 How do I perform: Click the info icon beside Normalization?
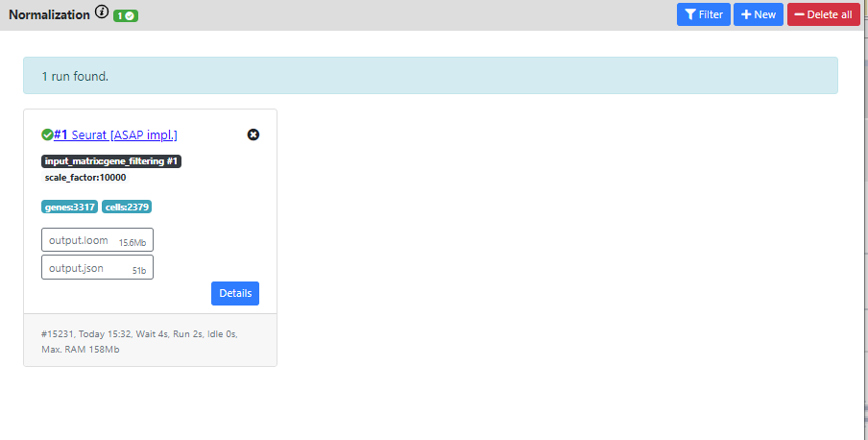tap(102, 12)
